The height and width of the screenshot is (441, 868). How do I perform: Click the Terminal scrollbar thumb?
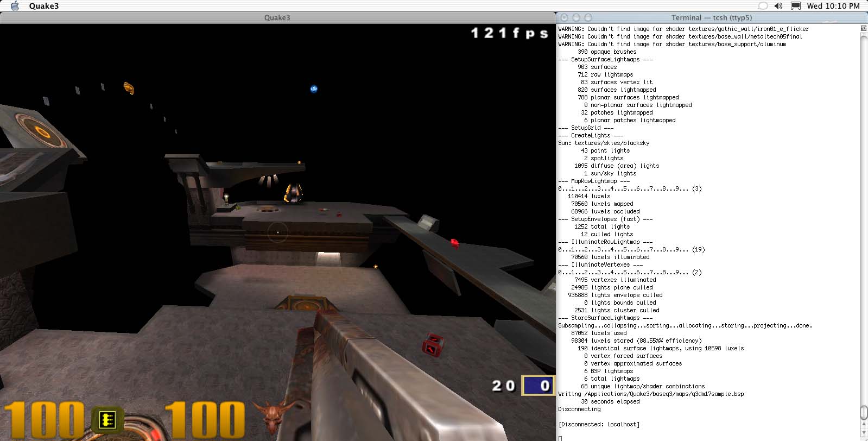pos(864,412)
